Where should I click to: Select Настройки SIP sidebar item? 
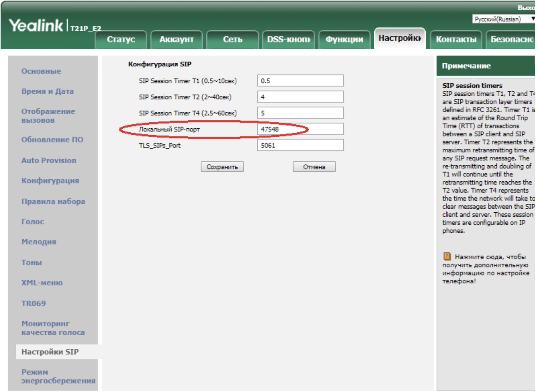coord(50,352)
